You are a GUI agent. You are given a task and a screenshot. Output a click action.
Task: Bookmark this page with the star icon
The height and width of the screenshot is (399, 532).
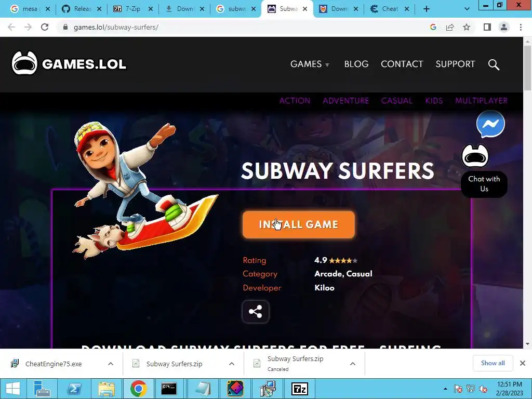pos(467,27)
